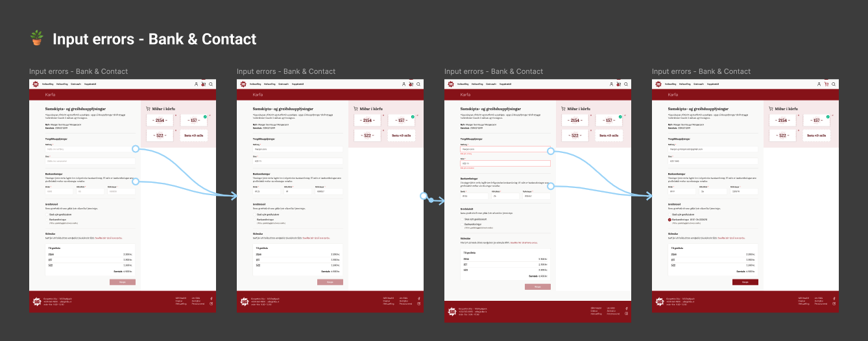Click the cart icon in second frame header
The width and height of the screenshot is (868, 341).
411,84
